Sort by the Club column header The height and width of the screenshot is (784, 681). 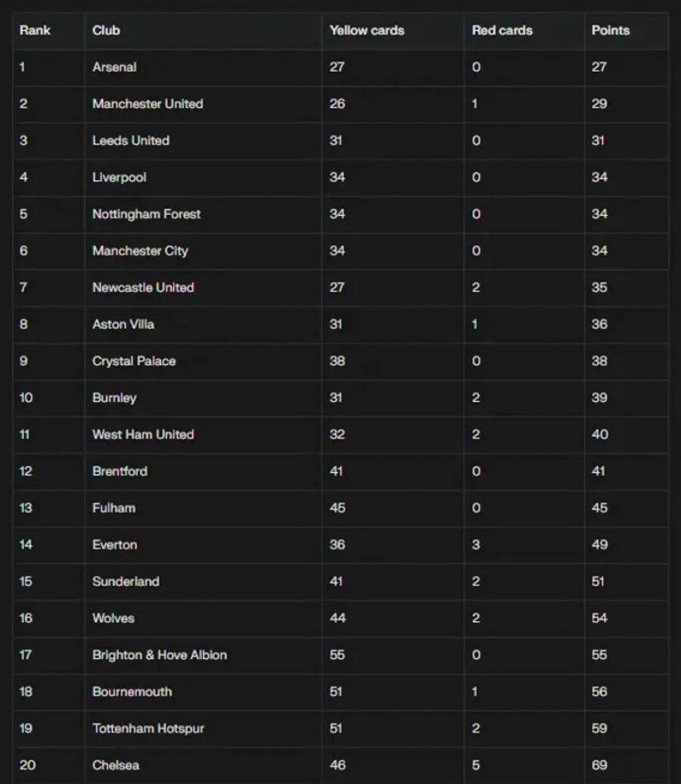(106, 31)
